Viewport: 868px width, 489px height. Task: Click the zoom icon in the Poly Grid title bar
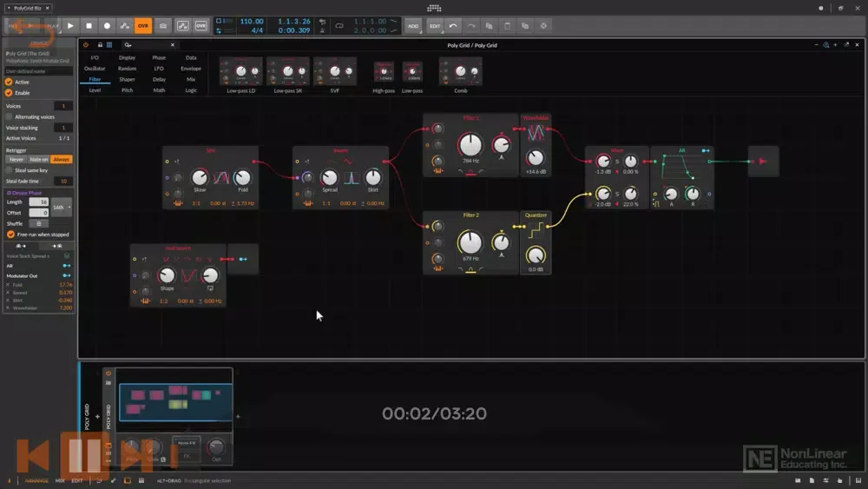[x=826, y=45]
